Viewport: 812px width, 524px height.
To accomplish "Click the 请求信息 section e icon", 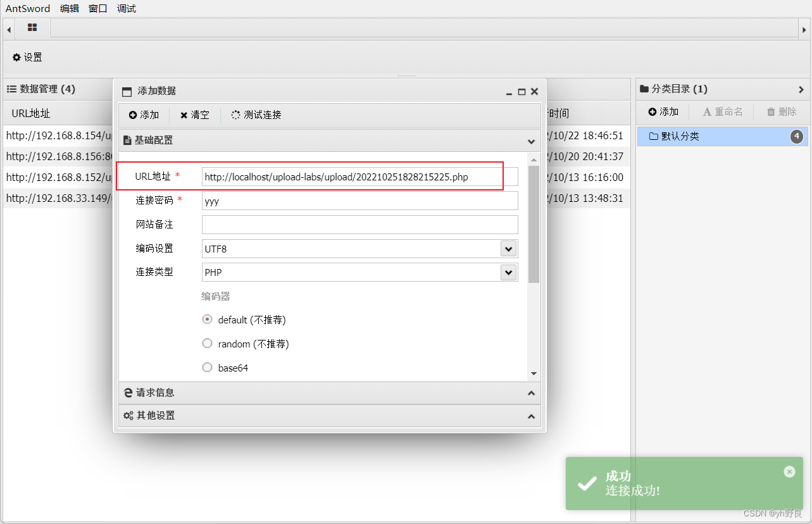I will coord(128,393).
